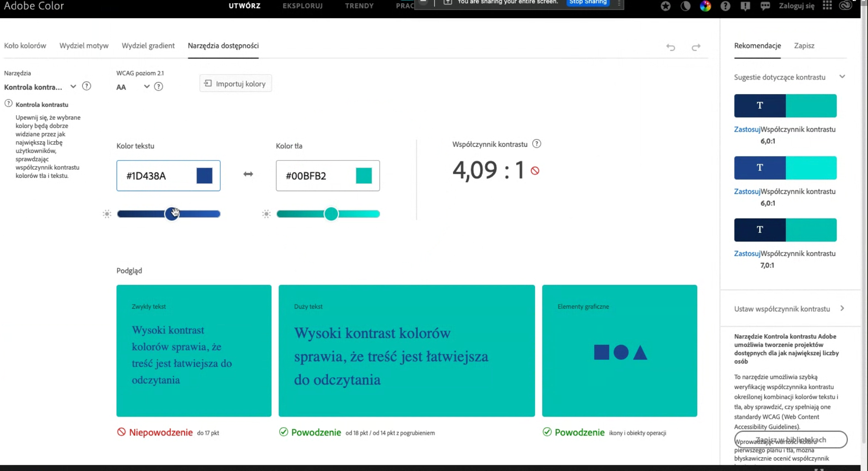Screen dimensions: 868x471
Task: Click the Niepowodzenie fail icon
Action: 121,432
